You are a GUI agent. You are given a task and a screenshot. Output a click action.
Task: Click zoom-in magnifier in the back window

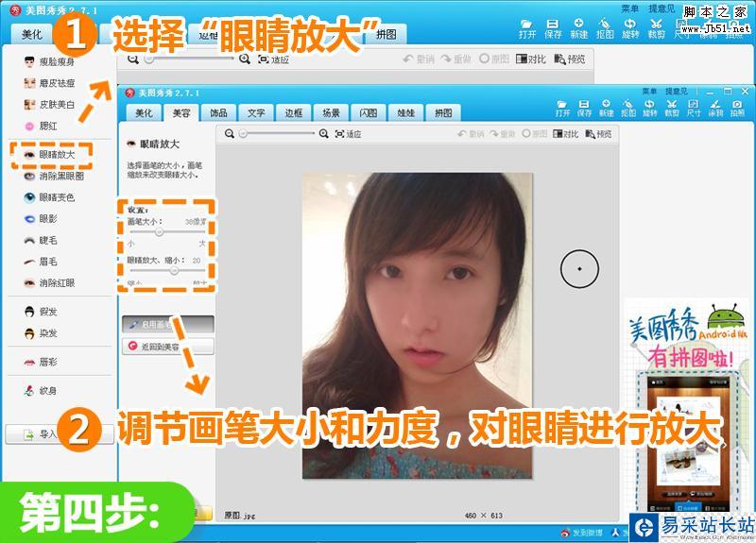point(245,59)
